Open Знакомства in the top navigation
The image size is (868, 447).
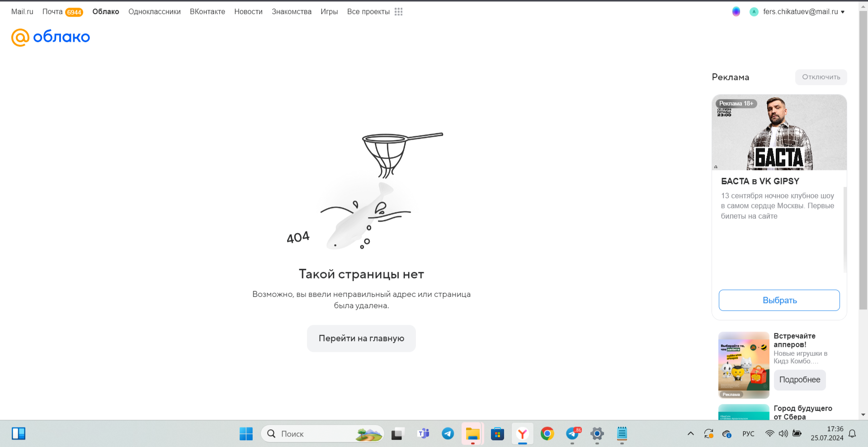pos(292,12)
